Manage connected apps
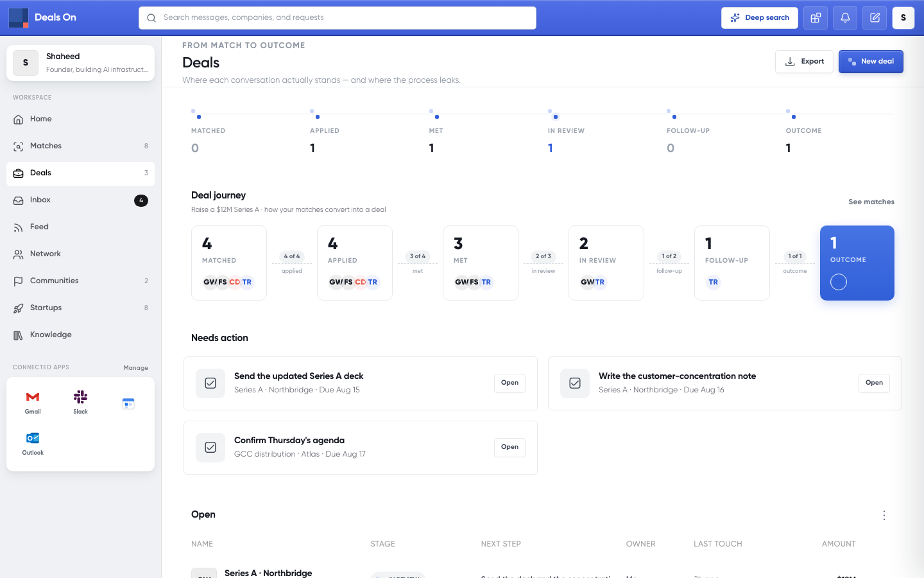Viewport: 924px width, 578px height. [135, 368]
